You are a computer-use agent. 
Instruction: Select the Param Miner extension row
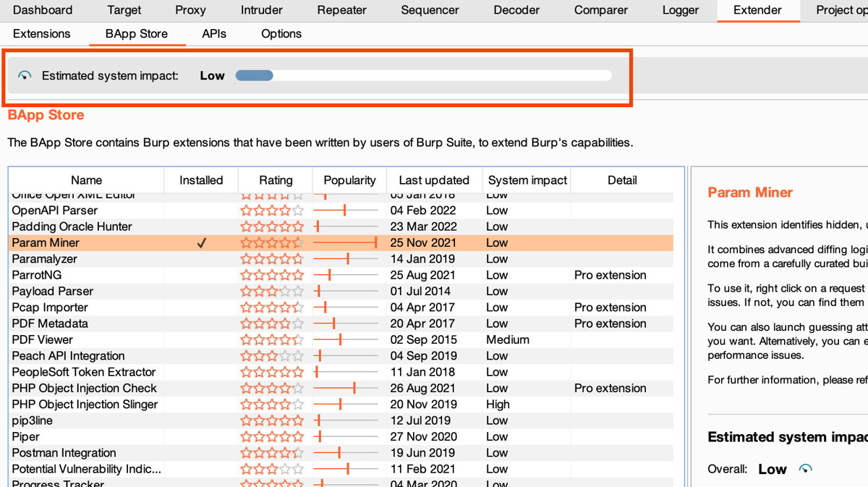341,243
